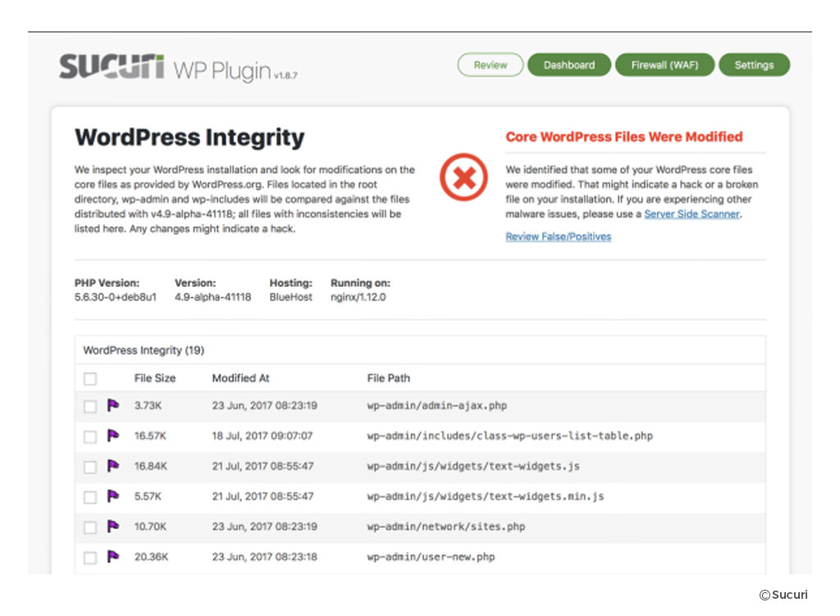Click flag icon beside class-wp-users-list-table.php
The width and height of the screenshot is (840, 616).
point(113,436)
